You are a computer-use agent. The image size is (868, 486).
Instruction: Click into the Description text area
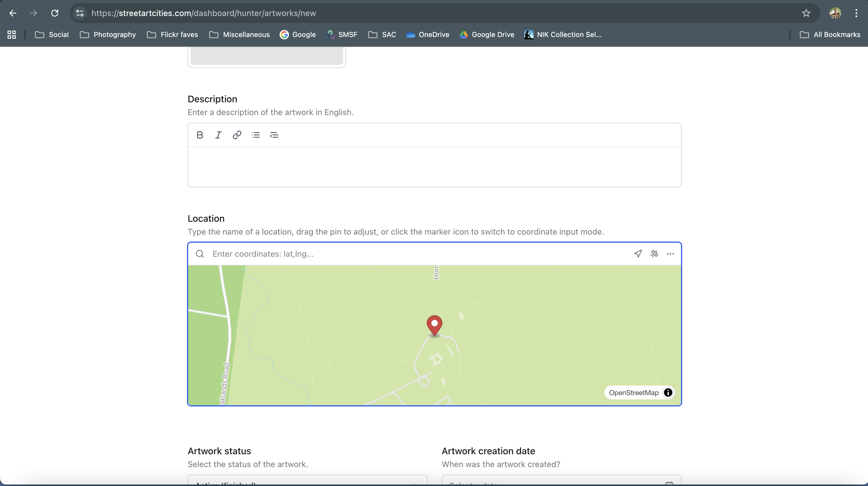434,167
